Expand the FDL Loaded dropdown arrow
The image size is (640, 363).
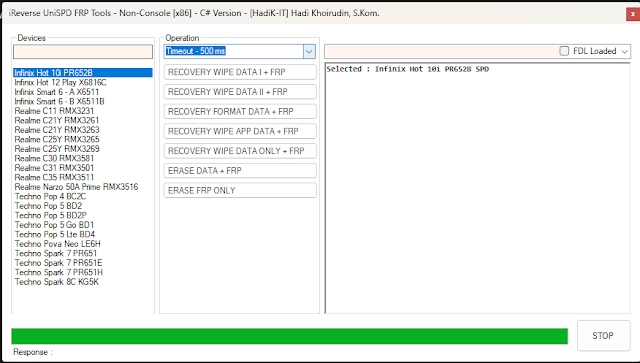[x=624, y=51]
